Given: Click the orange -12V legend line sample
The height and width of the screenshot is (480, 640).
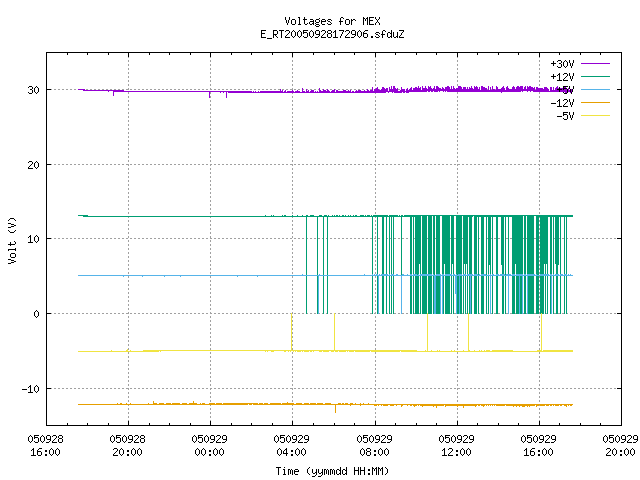Looking at the screenshot, I should point(595,102).
